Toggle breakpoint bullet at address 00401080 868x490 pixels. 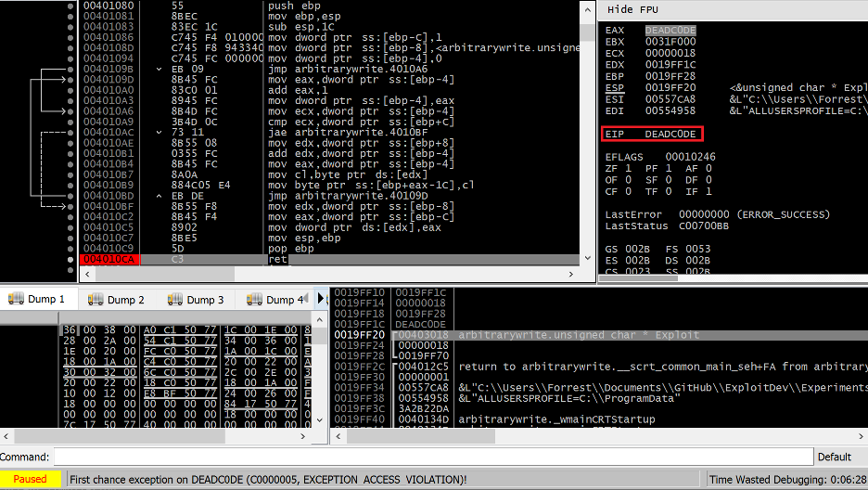tap(71, 6)
